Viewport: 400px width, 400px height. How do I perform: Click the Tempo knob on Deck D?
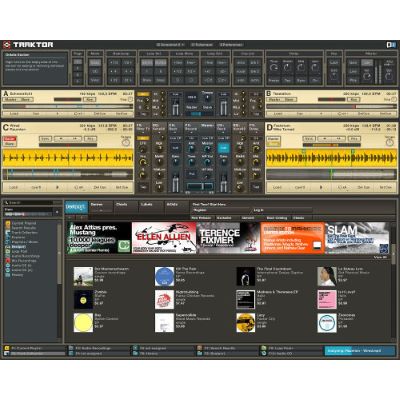390,143
